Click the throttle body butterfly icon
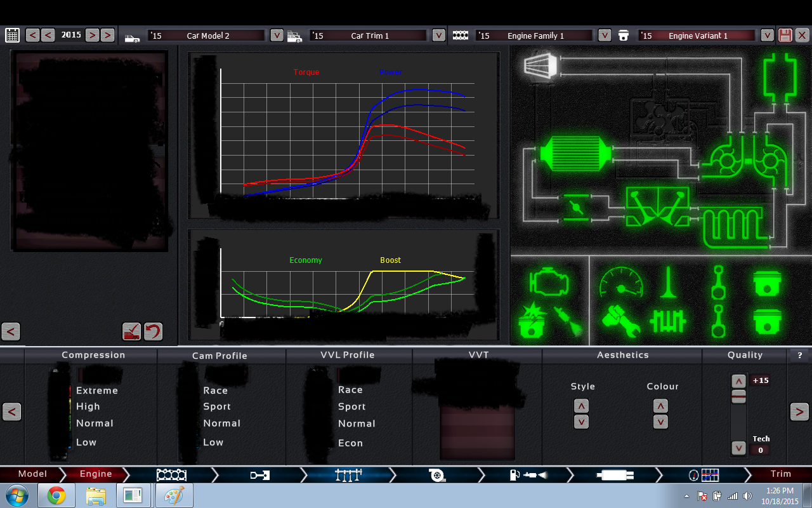 click(x=576, y=207)
